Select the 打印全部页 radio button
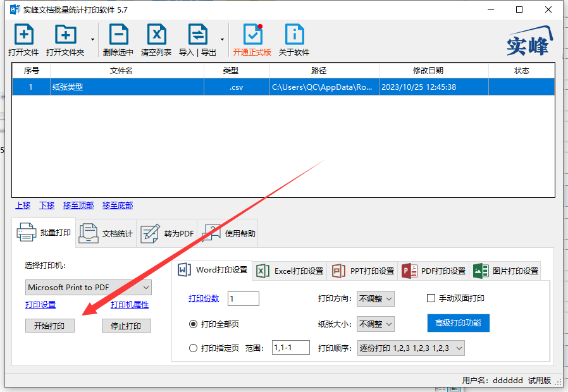The width and height of the screenshot is (568, 392). click(x=193, y=324)
